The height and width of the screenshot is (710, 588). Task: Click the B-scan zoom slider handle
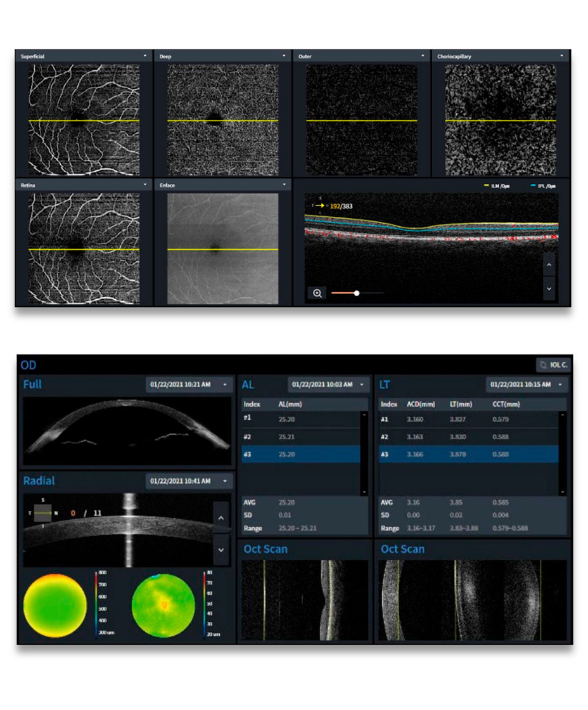pos(357,293)
